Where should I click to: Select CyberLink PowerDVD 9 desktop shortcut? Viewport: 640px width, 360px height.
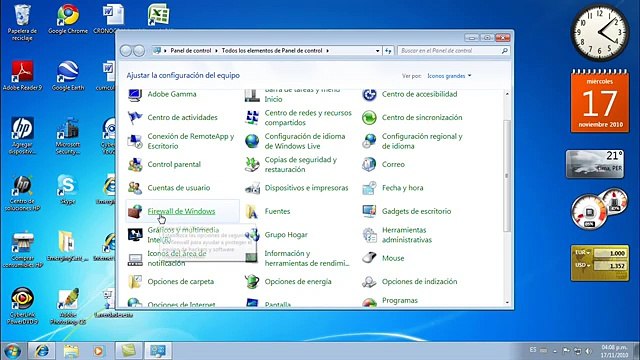pos(22,306)
